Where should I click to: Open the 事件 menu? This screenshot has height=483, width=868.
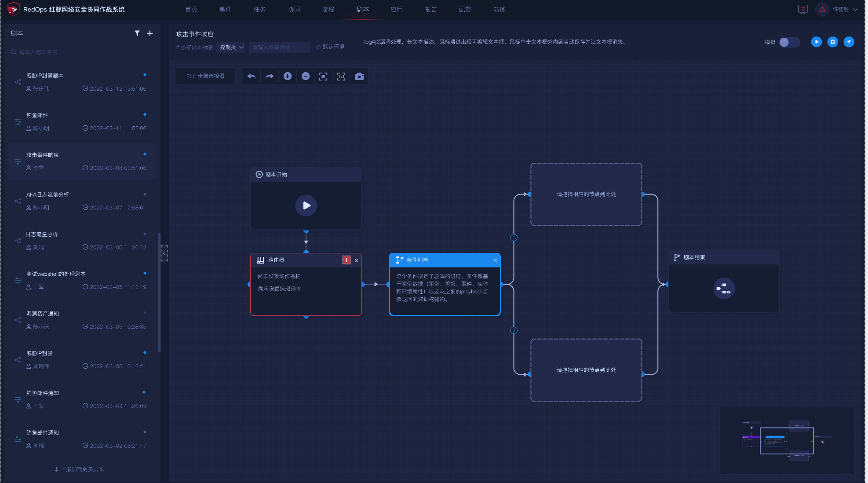(226, 9)
